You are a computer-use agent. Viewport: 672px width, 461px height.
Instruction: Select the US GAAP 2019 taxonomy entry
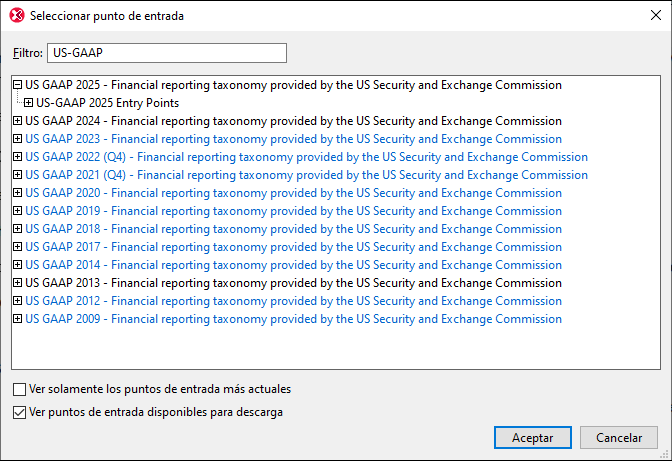click(x=293, y=211)
